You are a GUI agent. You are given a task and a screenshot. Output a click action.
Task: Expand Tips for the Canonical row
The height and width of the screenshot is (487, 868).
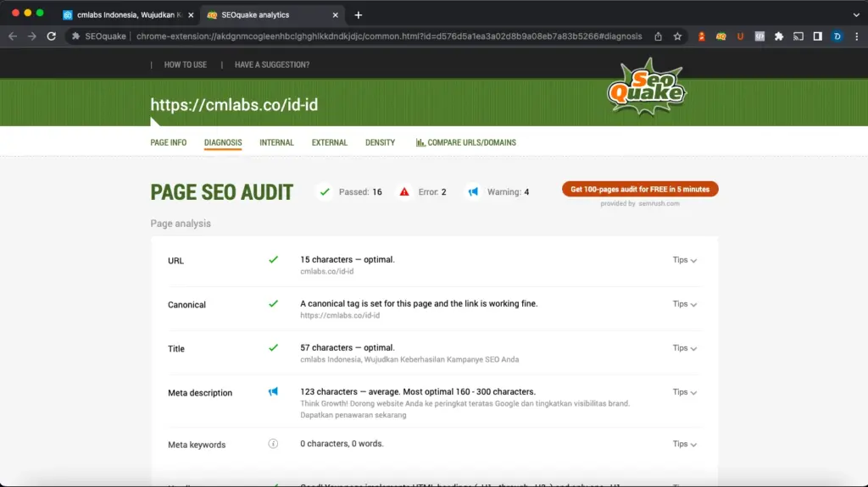tap(685, 304)
